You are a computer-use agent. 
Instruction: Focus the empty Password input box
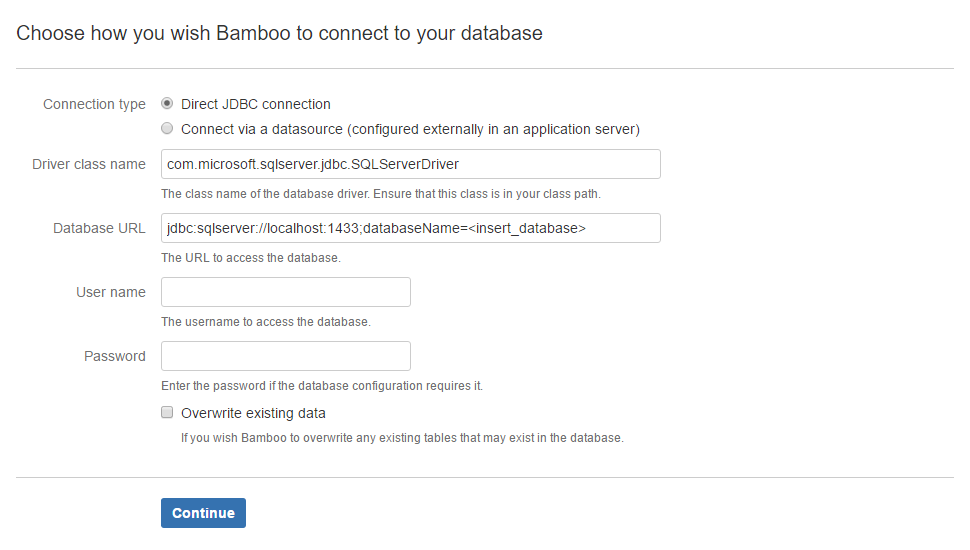286,356
